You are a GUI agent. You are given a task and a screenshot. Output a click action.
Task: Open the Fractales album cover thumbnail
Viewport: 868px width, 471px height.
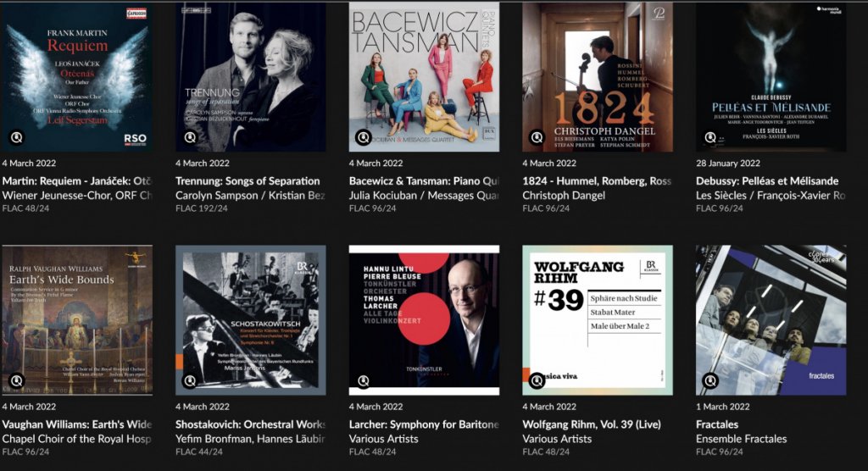tap(771, 320)
